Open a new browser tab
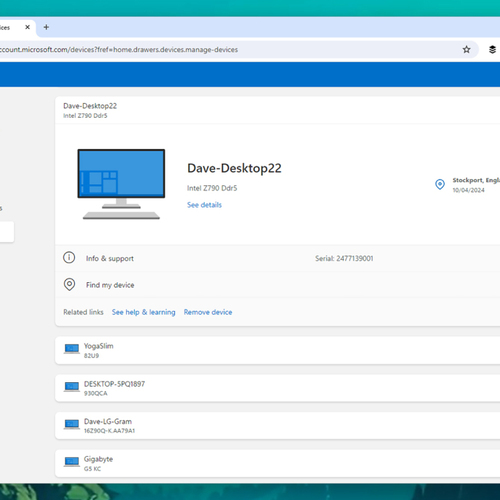Viewport: 500px width, 500px height. [46, 27]
